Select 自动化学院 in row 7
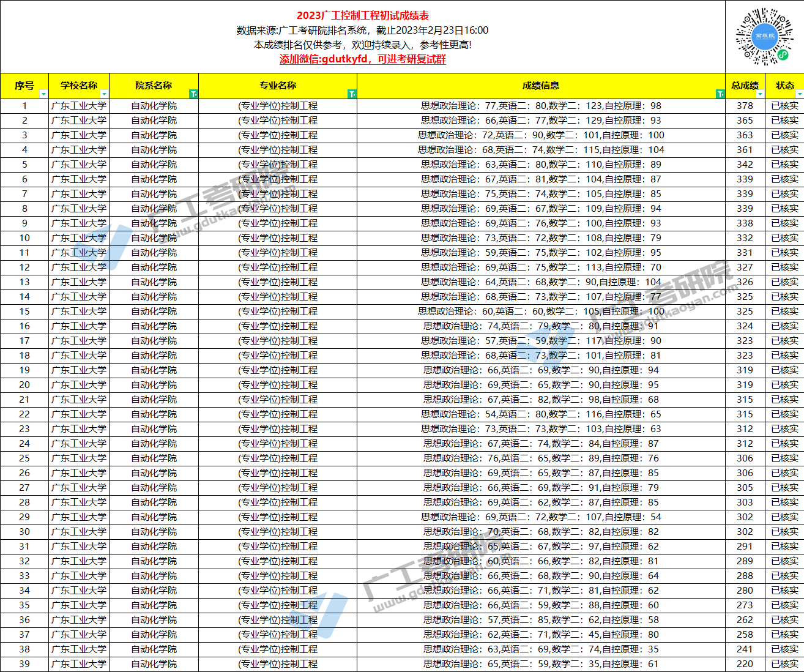Viewport: 804px width, 672px height. coord(154,194)
